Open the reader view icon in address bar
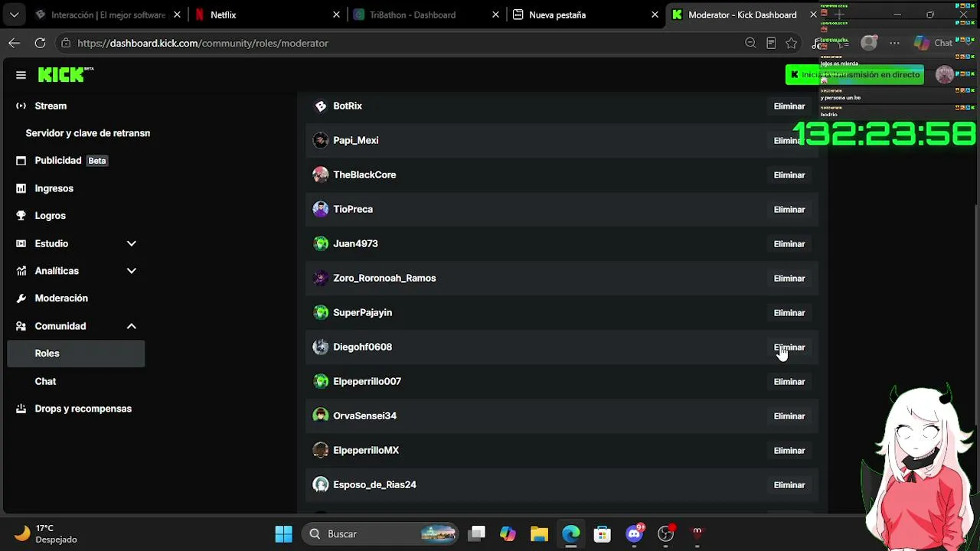This screenshot has height=551, width=980. [771, 43]
